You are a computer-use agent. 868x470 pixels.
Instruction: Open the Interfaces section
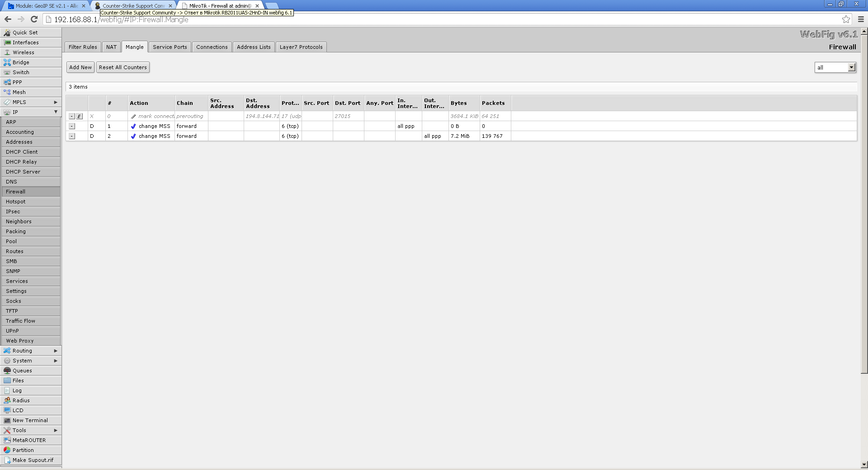[x=31, y=42]
